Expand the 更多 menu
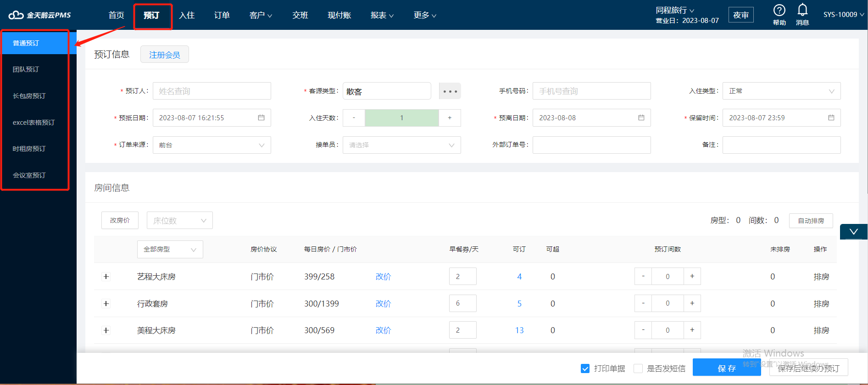 tap(425, 15)
